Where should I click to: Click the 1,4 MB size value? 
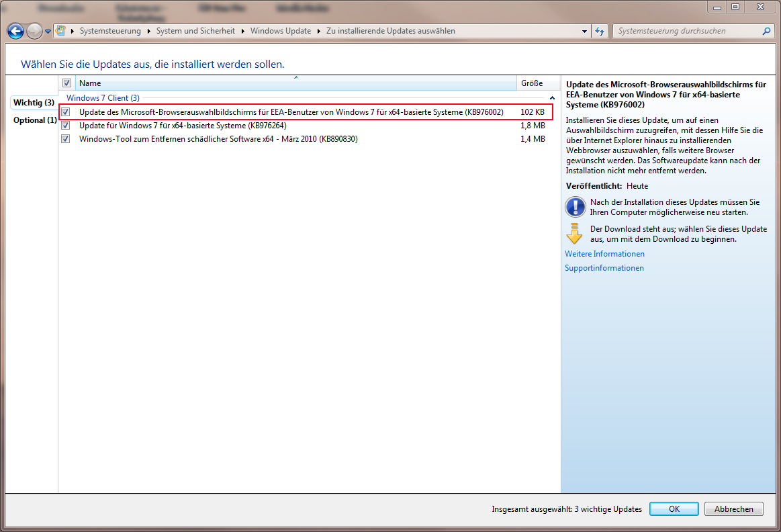click(533, 139)
